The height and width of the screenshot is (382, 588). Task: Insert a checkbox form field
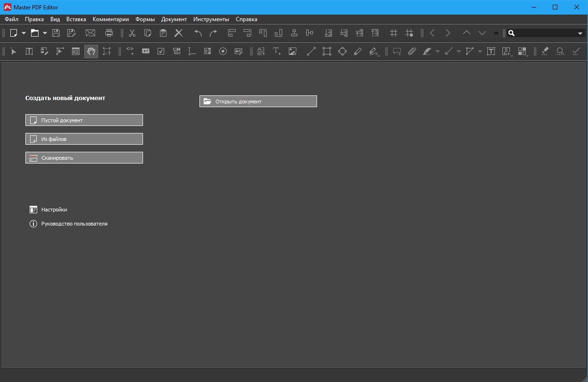(161, 51)
